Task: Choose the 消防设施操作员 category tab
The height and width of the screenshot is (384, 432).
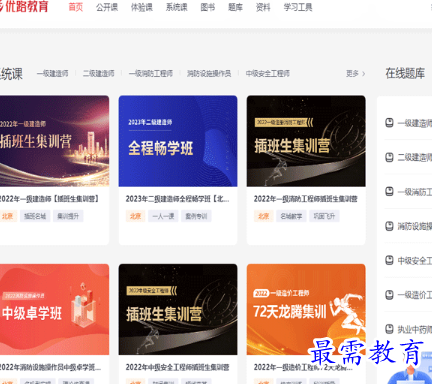Action: coord(209,73)
